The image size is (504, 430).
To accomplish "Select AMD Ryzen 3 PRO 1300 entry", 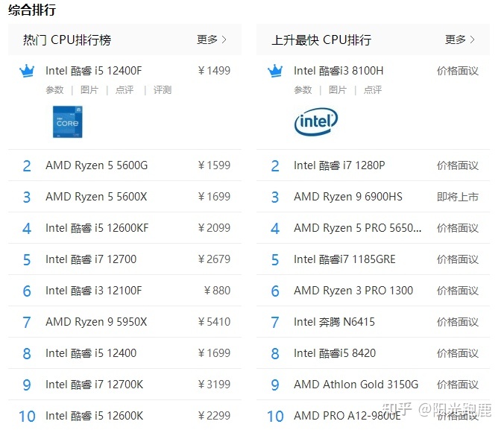I will (353, 291).
